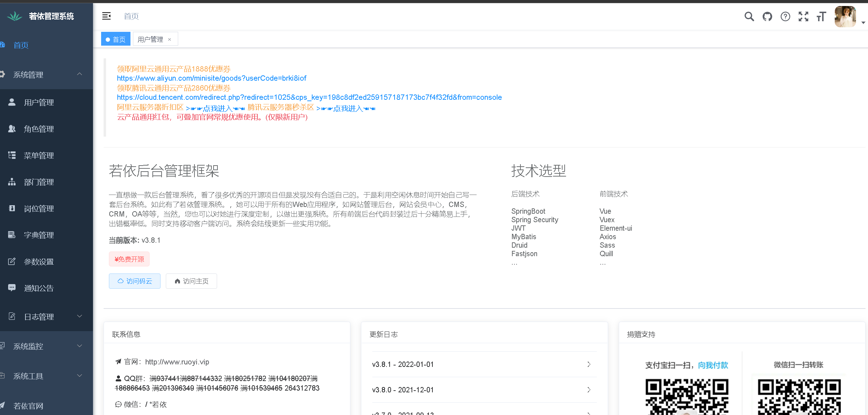Screen dimensions: 868x415
Task: Click the 角色管理 people icon
Action: tap(12, 129)
